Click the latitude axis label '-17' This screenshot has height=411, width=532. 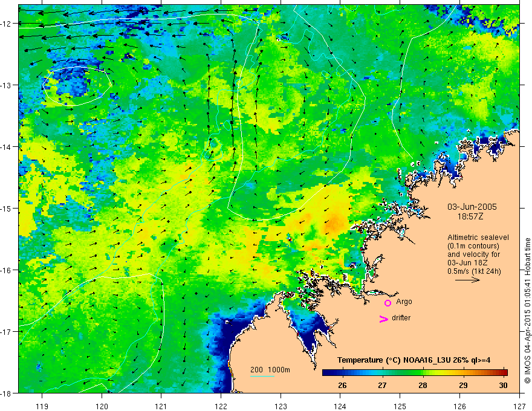[x=6, y=331]
